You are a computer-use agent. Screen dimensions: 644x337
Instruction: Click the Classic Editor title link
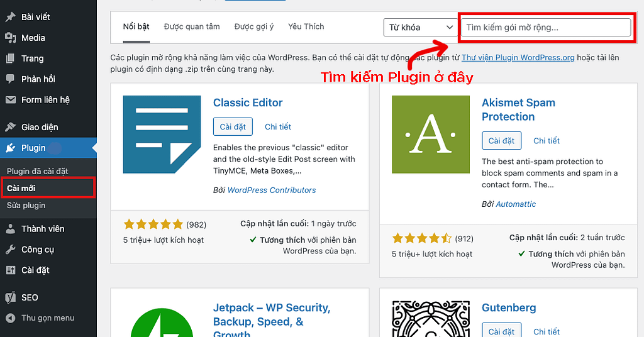point(248,102)
